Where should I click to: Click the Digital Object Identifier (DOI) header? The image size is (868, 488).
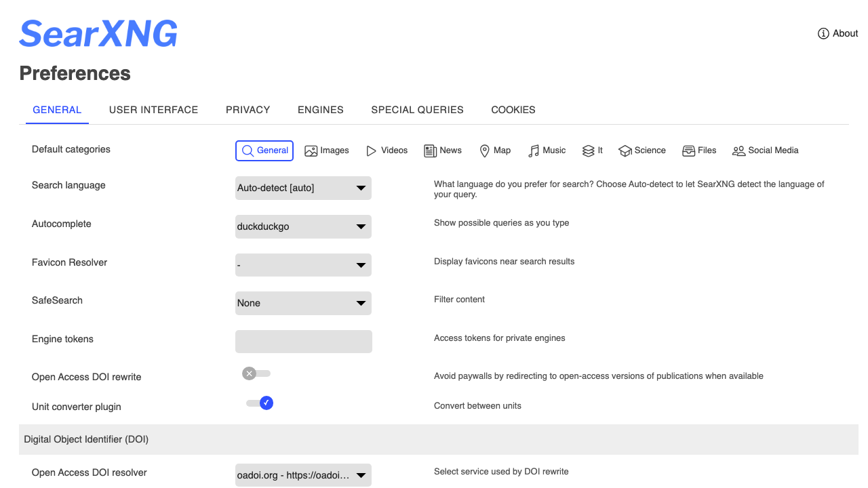coord(439,439)
